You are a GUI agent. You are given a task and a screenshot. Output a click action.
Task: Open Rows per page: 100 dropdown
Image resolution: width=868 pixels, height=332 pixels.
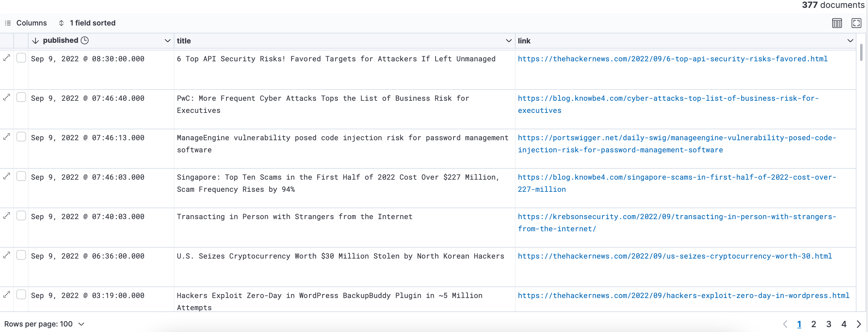44,324
